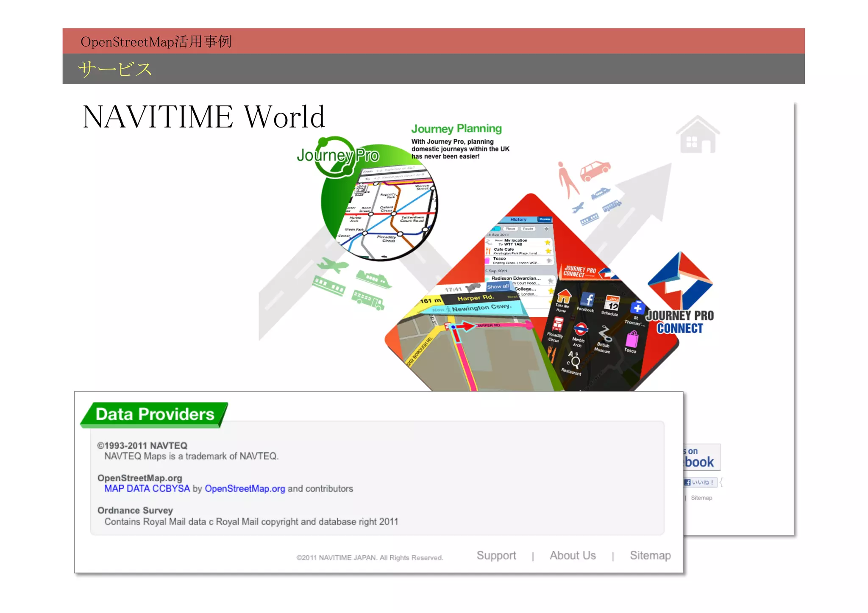Click the ©2011 NAVITIME JAPAN copyright text
The width and height of the screenshot is (868, 613).
tap(370, 558)
